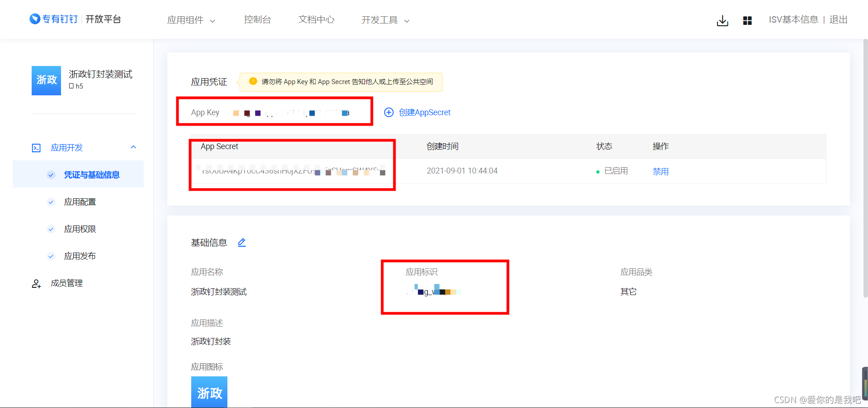Click the 应用开发 section label
This screenshot has width=868, height=408.
pyautogui.click(x=67, y=148)
